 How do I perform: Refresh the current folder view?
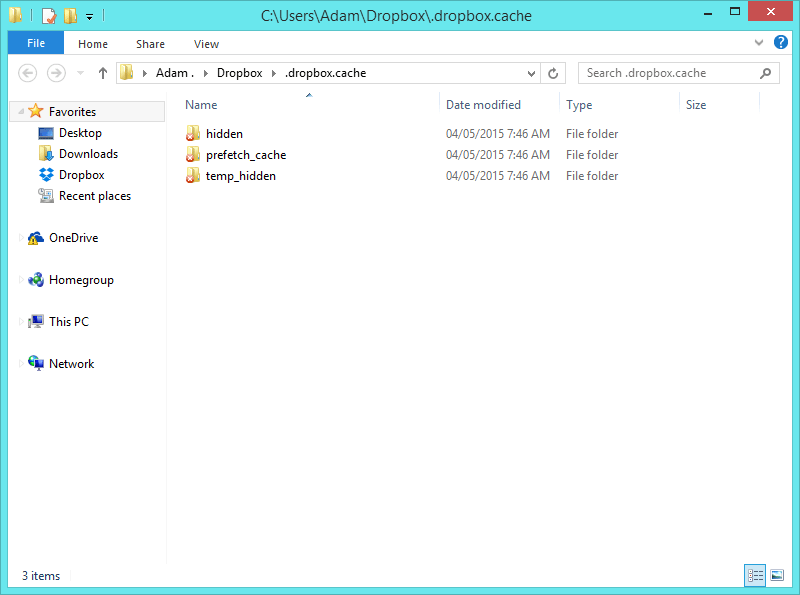[x=553, y=73]
